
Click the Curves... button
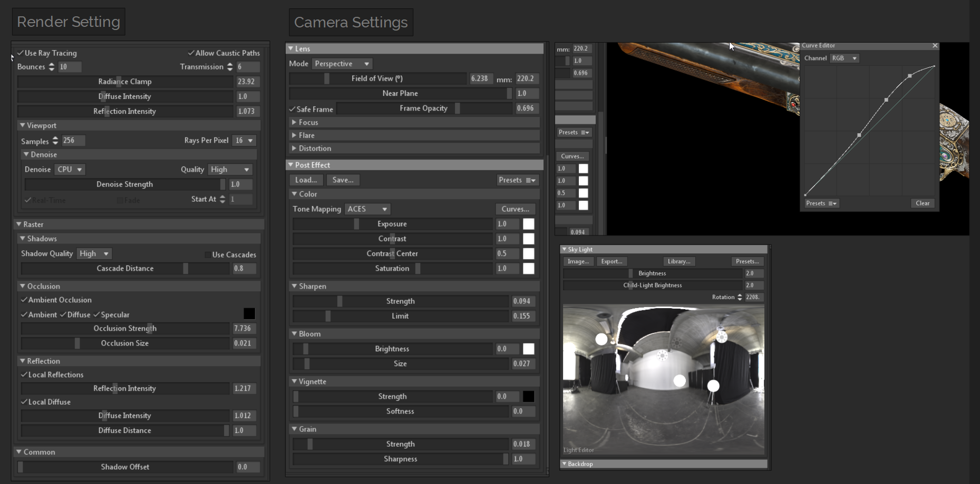click(x=515, y=209)
